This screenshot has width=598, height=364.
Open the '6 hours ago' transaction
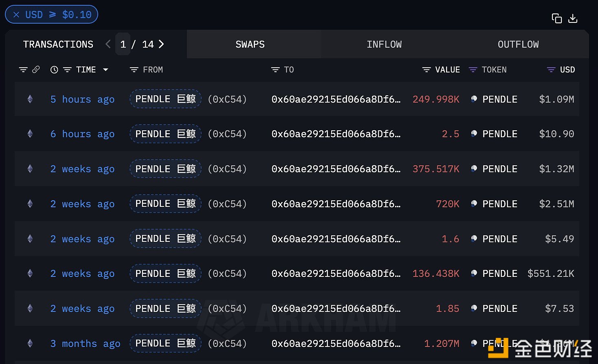click(x=82, y=134)
